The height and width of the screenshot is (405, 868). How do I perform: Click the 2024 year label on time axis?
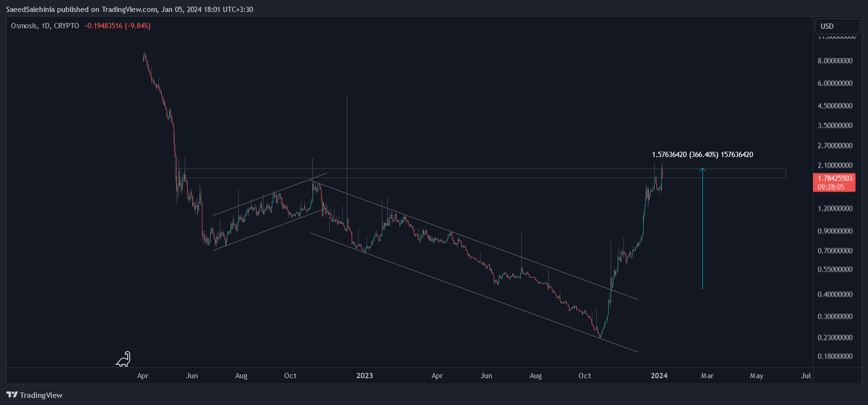[x=659, y=376]
